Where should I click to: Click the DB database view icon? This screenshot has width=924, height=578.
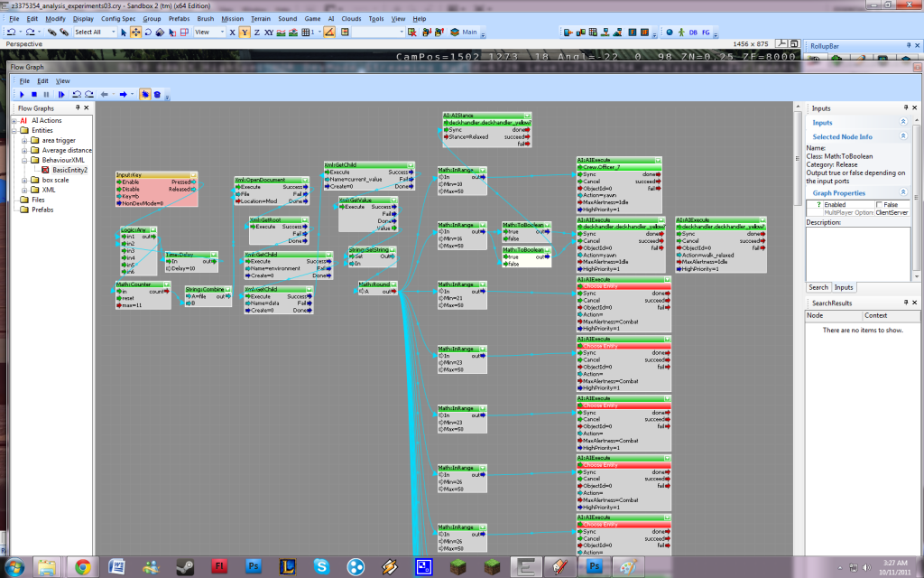pyautogui.click(x=692, y=33)
